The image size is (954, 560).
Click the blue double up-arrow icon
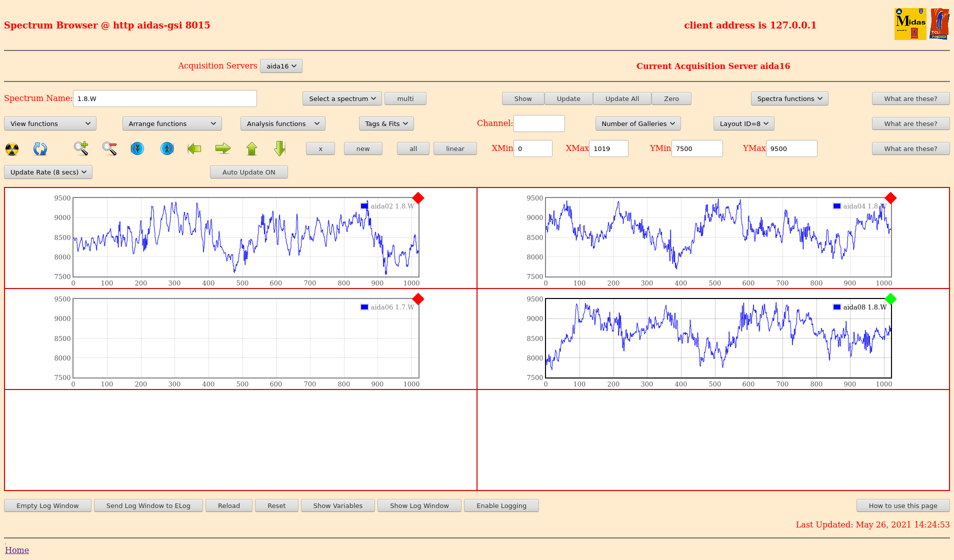click(167, 148)
